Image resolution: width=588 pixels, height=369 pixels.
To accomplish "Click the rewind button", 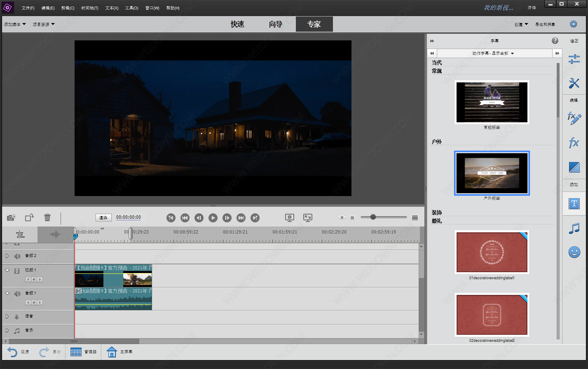I will click(x=185, y=217).
